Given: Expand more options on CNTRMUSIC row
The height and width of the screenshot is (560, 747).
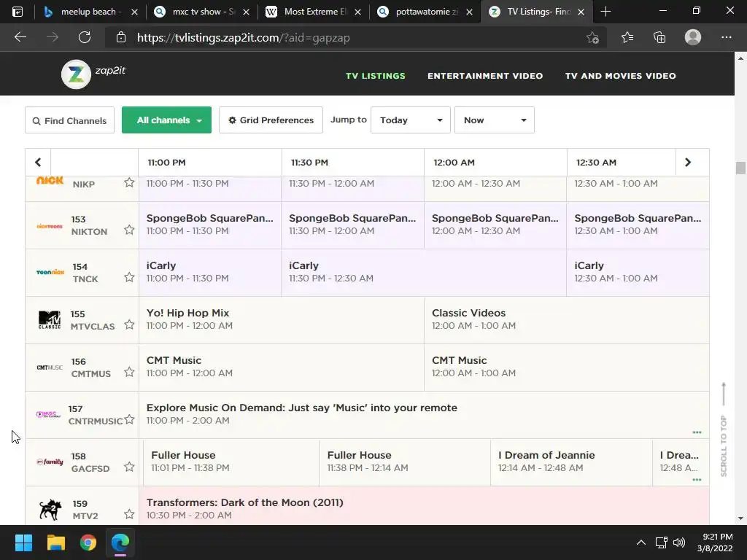Looking at the screenshot, I should point(697,432).
